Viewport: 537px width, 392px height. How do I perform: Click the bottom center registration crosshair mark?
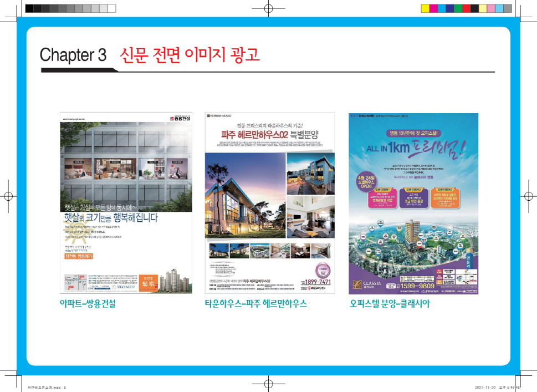[x=268, y=383]
